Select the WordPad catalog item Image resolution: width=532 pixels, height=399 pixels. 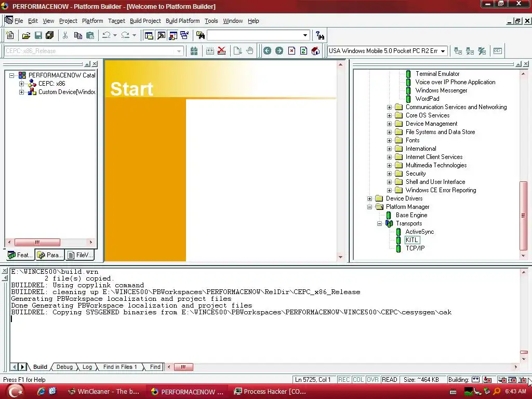(x=427, y=99)
